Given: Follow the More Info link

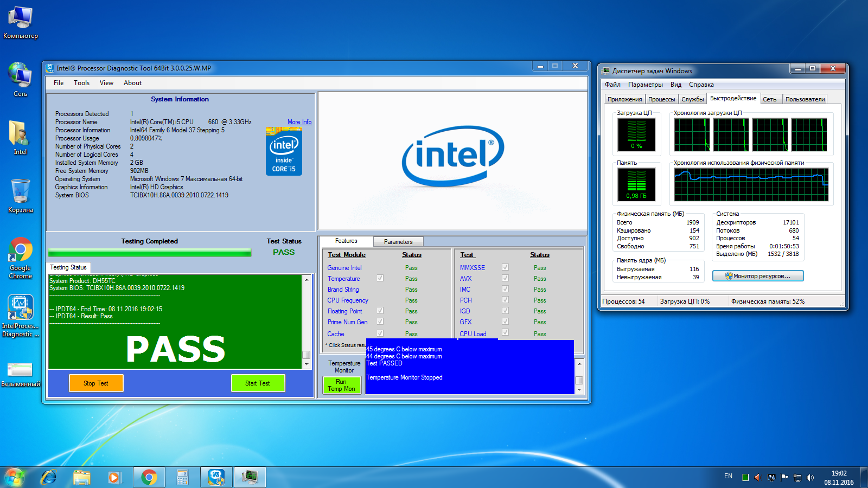Looking at the screenshot, I should (299, 122).
